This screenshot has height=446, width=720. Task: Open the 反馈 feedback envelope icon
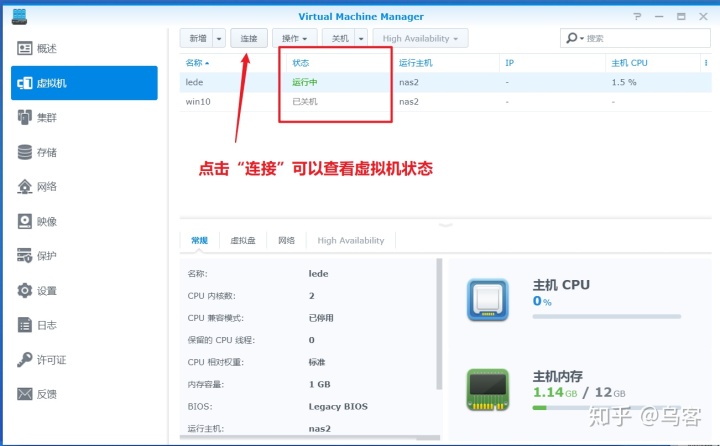[25, 394]
